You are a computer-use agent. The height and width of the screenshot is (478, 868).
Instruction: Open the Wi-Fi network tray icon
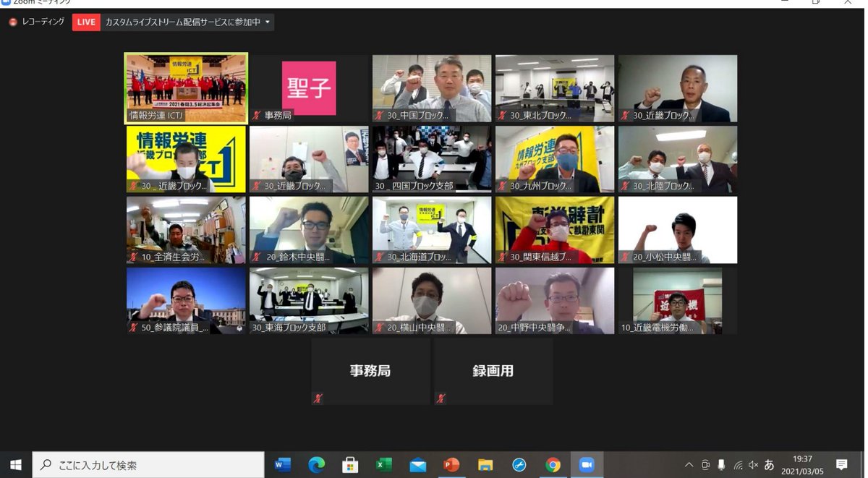coord(738,465)
